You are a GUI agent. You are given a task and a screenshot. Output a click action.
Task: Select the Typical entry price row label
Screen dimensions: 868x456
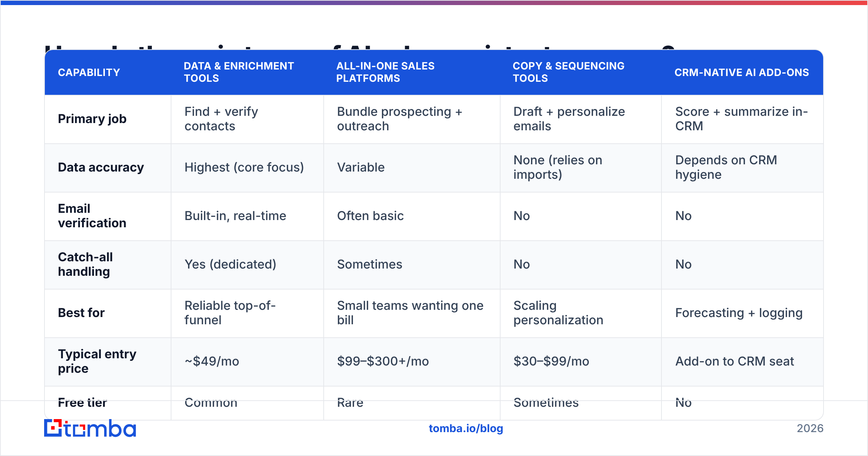coord(97,362)
